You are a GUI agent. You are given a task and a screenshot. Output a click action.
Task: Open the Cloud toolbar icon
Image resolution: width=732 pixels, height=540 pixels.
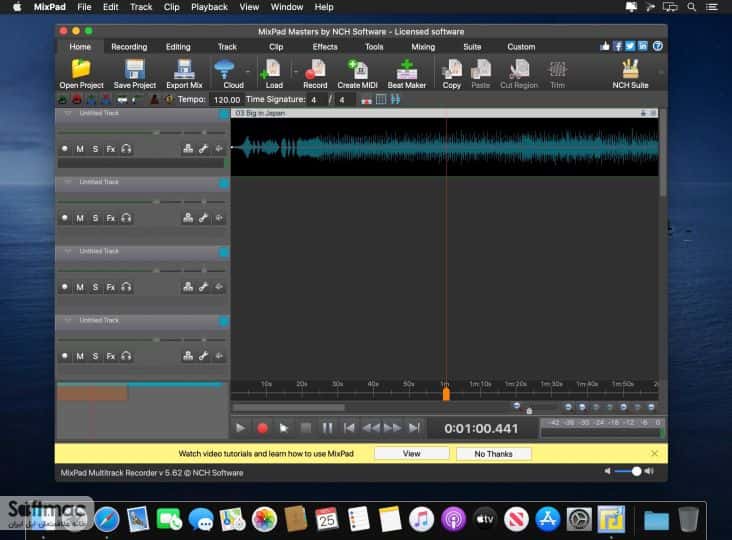click(x=225, y=69)
